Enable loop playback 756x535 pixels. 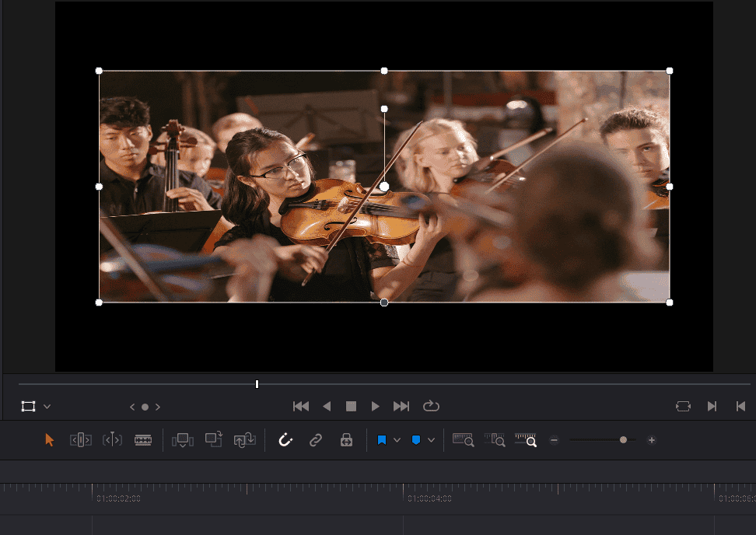coord(432,406)
